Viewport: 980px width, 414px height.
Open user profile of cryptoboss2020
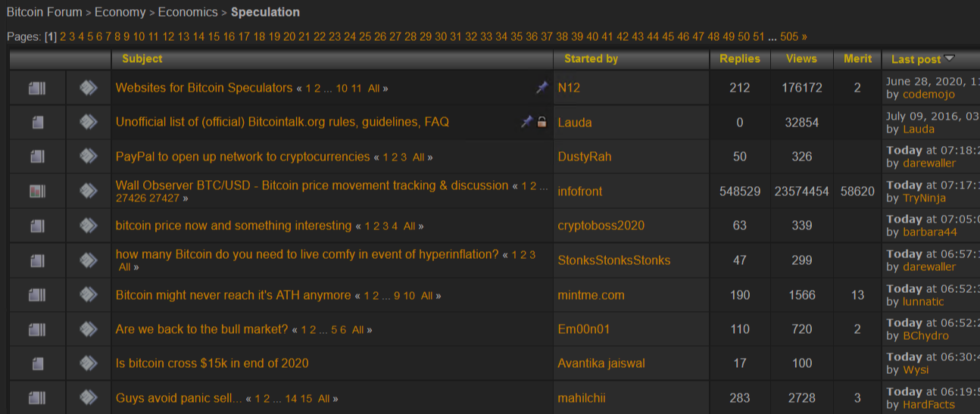(603, 226)
